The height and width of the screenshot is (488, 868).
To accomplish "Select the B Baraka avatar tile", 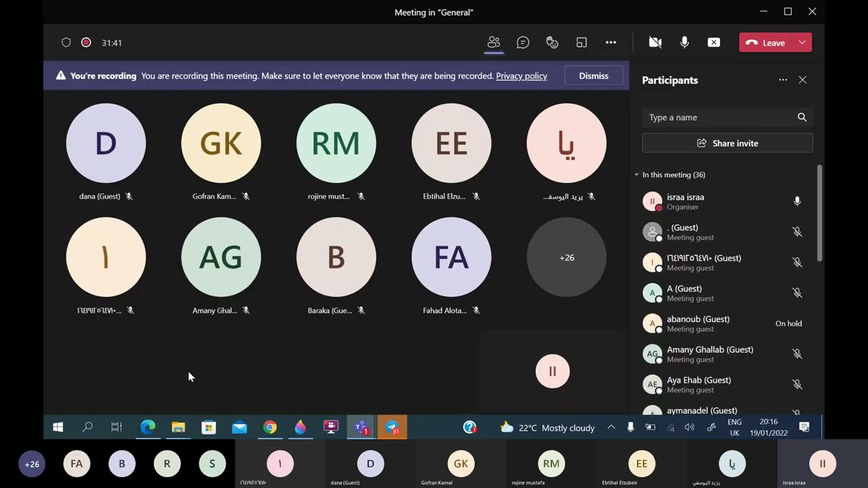I will tap(336, 257).
